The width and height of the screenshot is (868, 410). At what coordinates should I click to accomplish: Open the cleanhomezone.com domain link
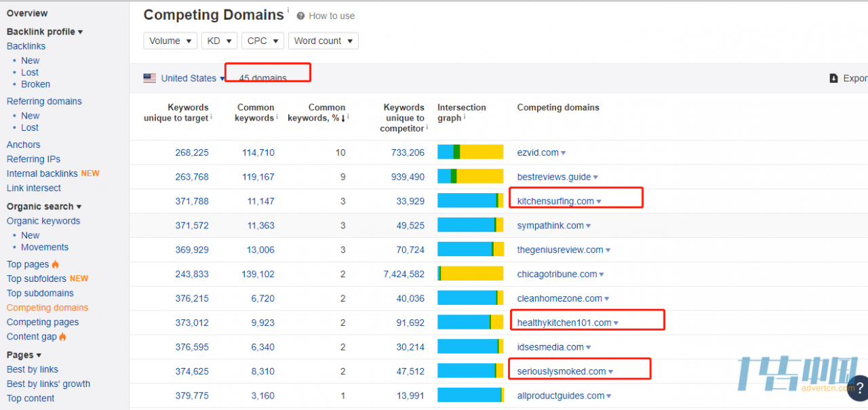click(559, 300)
